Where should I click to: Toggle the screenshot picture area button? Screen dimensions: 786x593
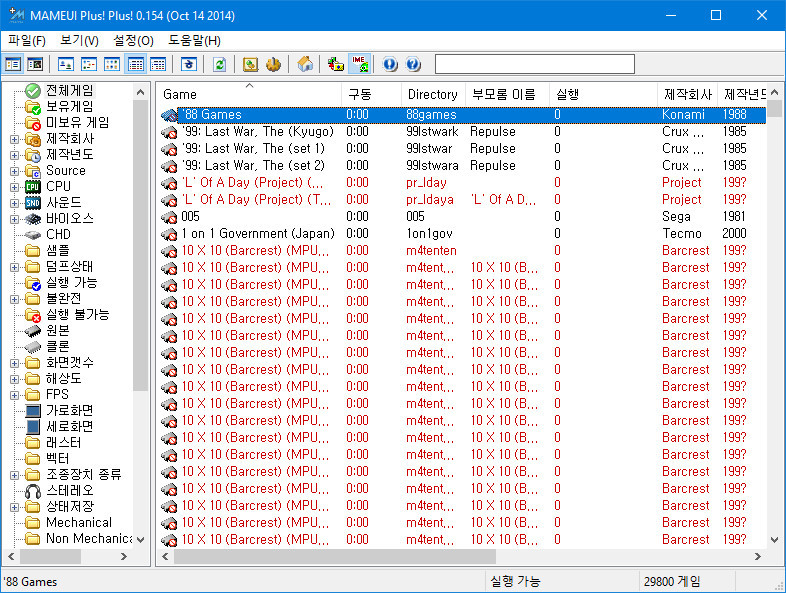[35, 64]
